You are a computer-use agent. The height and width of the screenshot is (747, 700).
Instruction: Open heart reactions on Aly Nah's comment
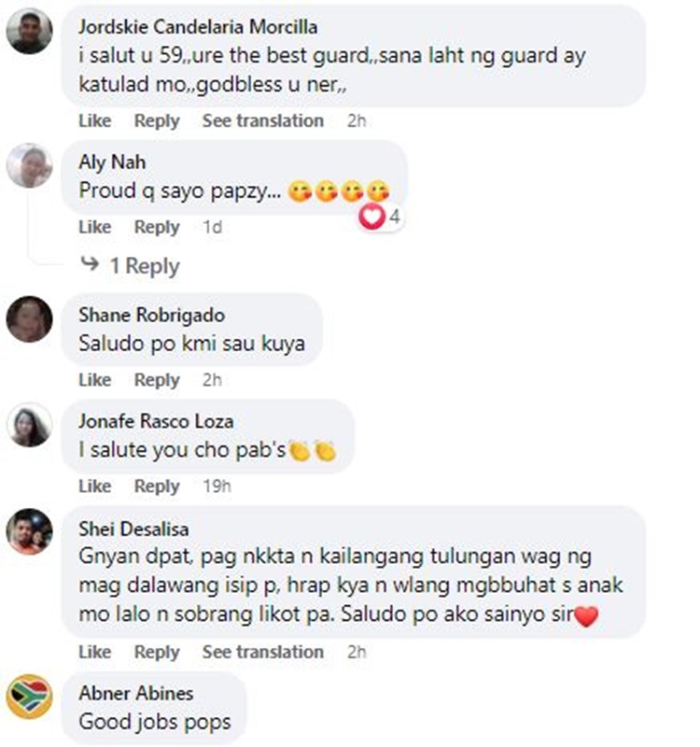[380, 217]
